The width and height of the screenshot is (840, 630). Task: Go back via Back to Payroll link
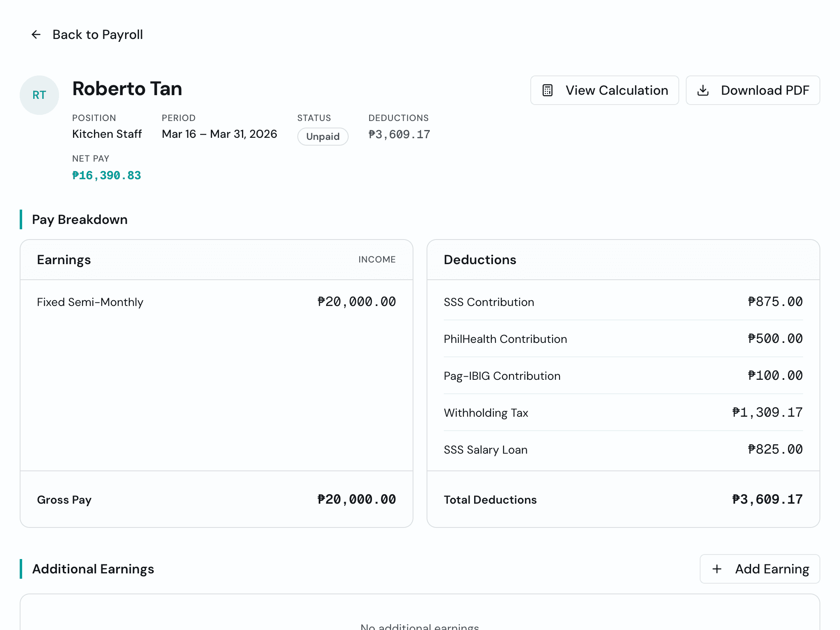pyautogui.click(x=87, y=34)
